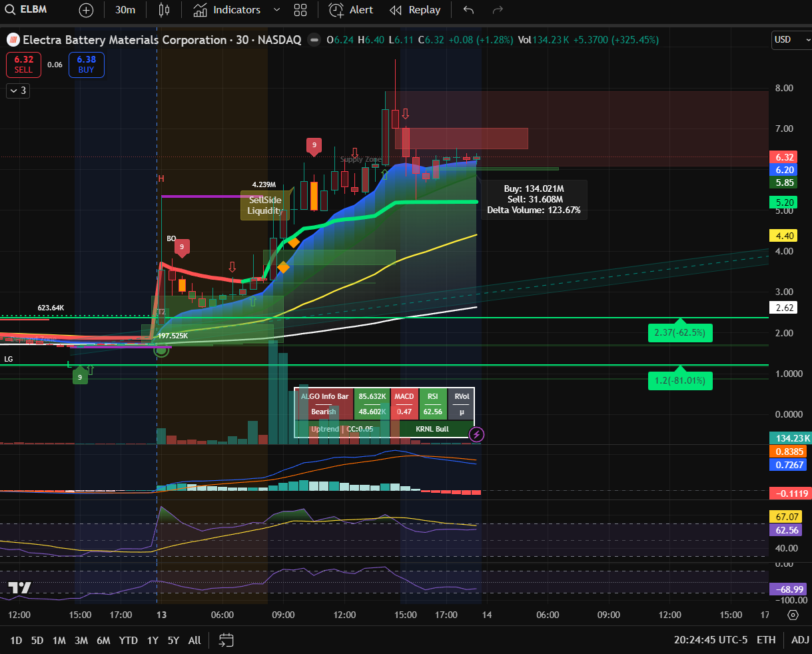This screenshot has width=812, height=654.
Task: Switch to the 5D date range
Action: [x=37, y=640]
